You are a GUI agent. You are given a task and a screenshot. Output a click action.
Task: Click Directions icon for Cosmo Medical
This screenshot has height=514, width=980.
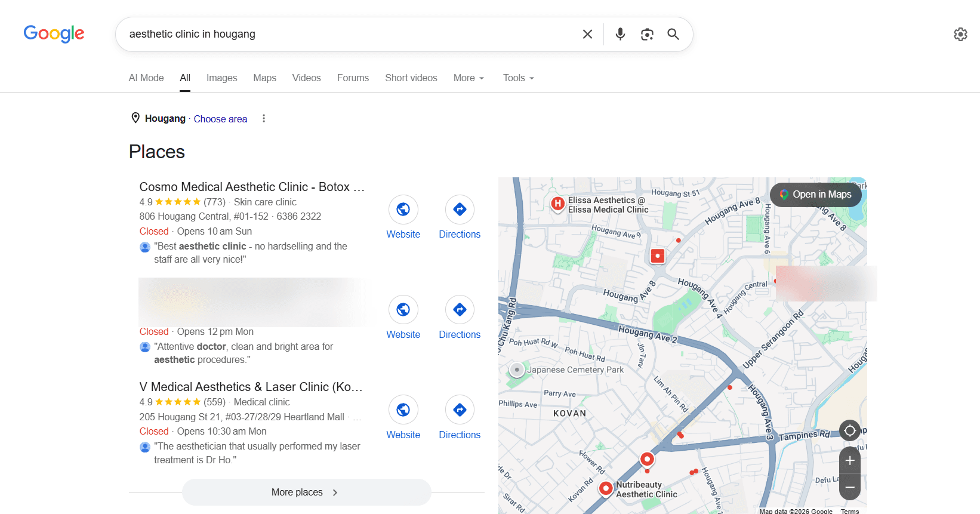pos(460,210)
